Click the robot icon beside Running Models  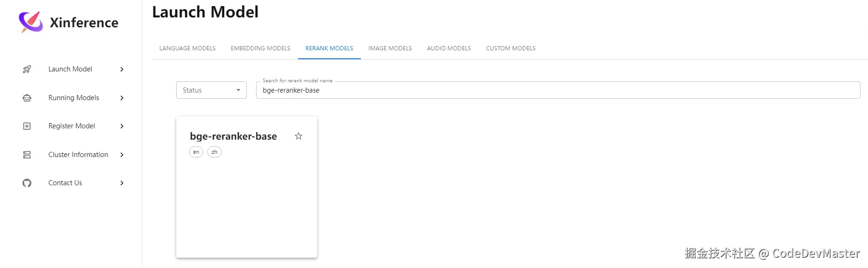point(27,98)
